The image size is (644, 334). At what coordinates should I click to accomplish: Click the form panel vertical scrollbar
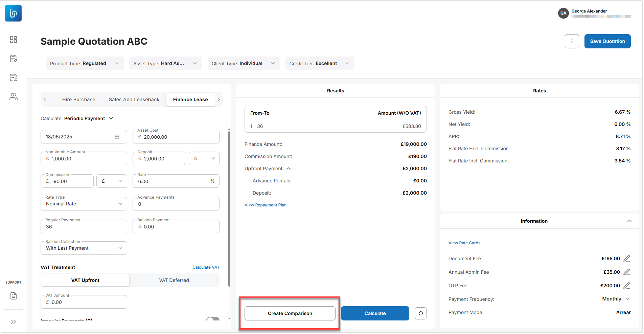tap(229, 208)
